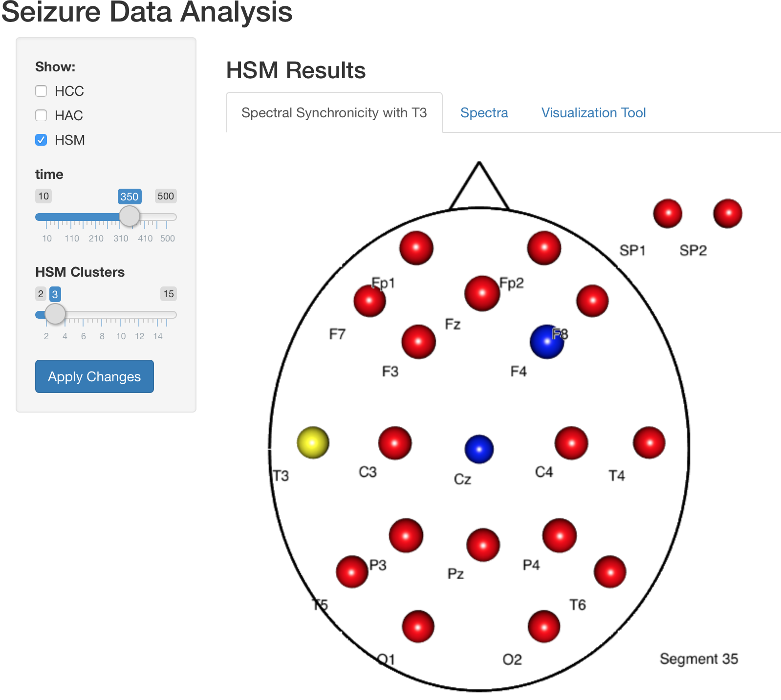781x700 pixels.
Task: Enable the HCC checkbox
Action: pos(42,91)
